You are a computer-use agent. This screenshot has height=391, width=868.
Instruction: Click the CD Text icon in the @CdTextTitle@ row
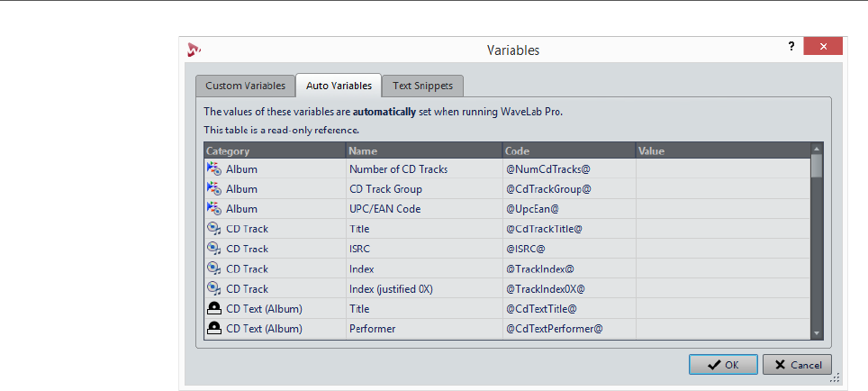[214, 308]
